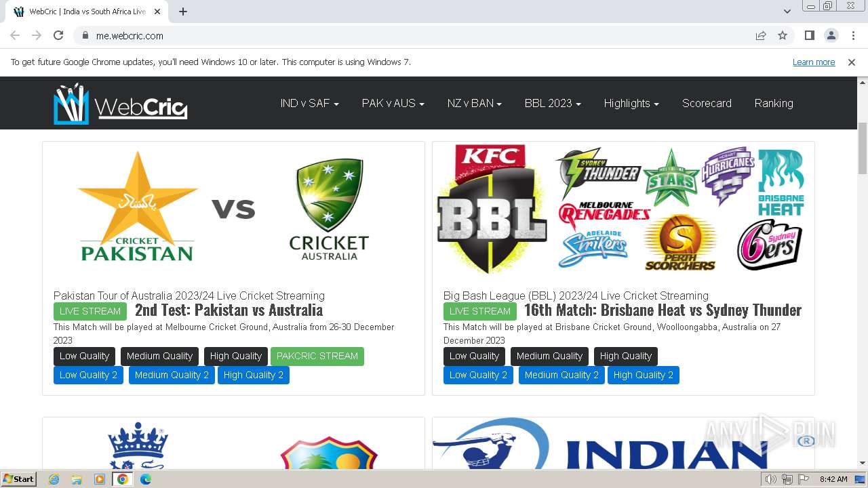This screenshot has width=868, height=488.
Task: Open the browser side panel icon
Action: (809, 35)
